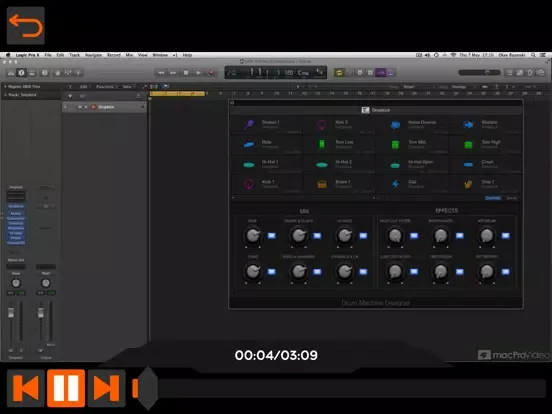Switch to the Sends tab

pos(512,198)
